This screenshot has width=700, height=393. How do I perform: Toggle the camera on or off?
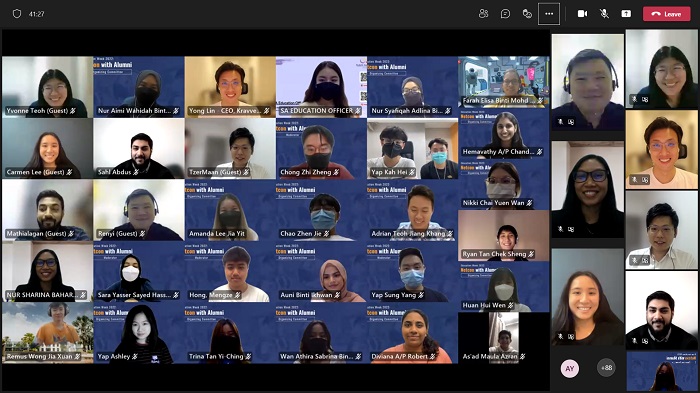click(x=583, y=14)
